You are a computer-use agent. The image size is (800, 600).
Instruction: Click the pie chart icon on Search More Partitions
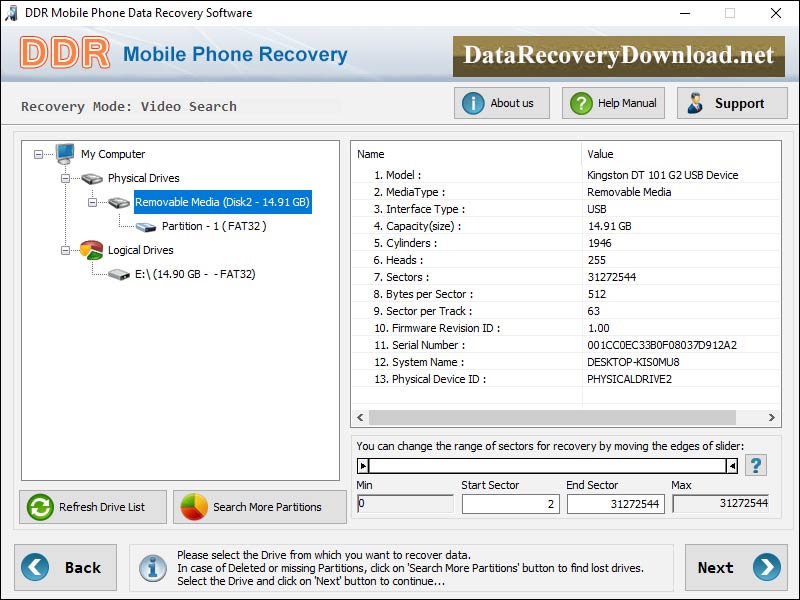(x=193, y=507)
